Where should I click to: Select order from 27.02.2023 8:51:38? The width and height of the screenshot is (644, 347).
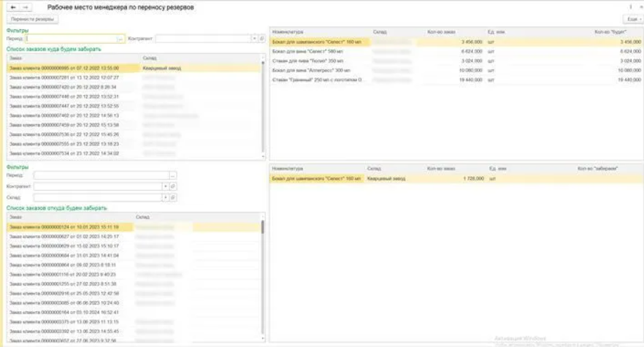tap(134, 283)
